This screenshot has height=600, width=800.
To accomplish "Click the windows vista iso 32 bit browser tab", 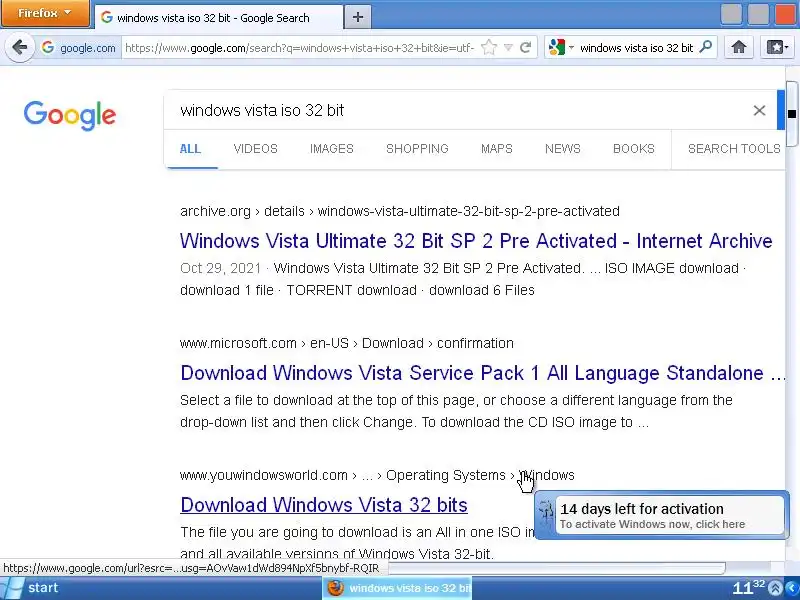I will click(x=218, y=18).
